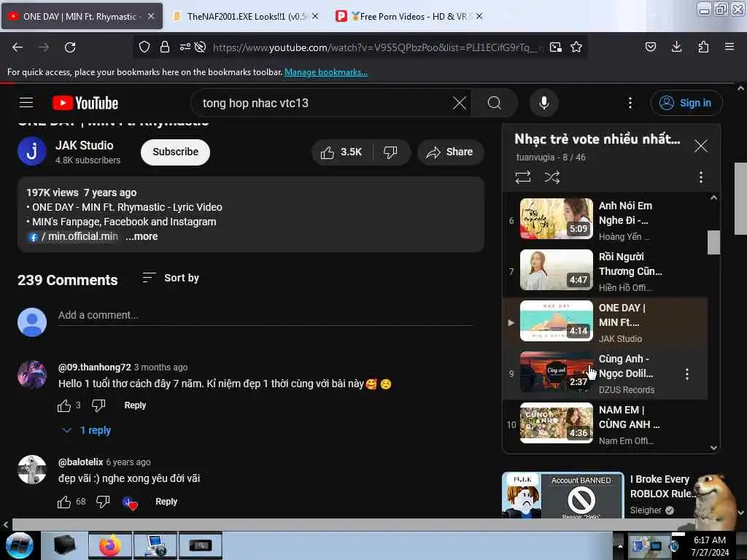Open picture-in-picture icon in address bar
The height and width of the screenshot is (560, 747).
pos(555,47)
